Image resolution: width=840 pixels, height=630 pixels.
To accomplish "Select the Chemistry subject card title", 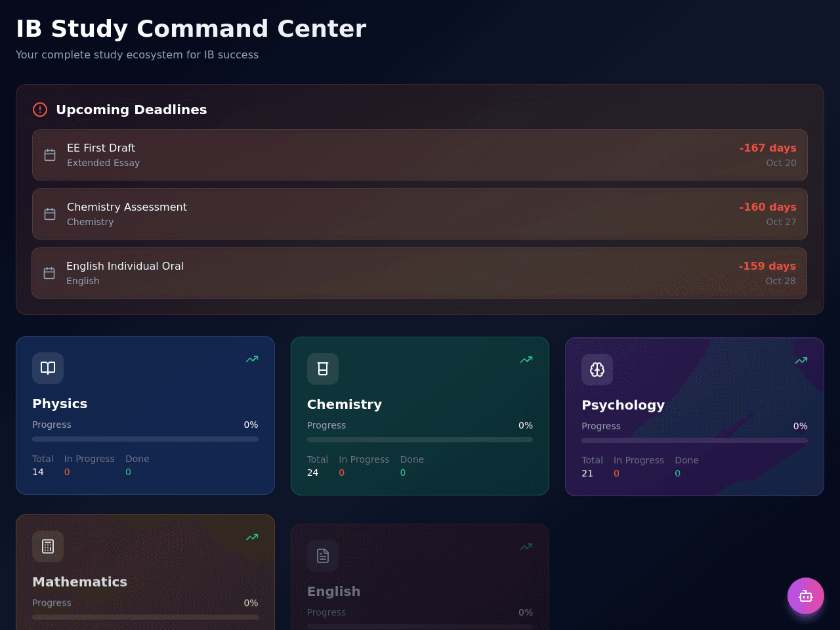I will [345, 404].
